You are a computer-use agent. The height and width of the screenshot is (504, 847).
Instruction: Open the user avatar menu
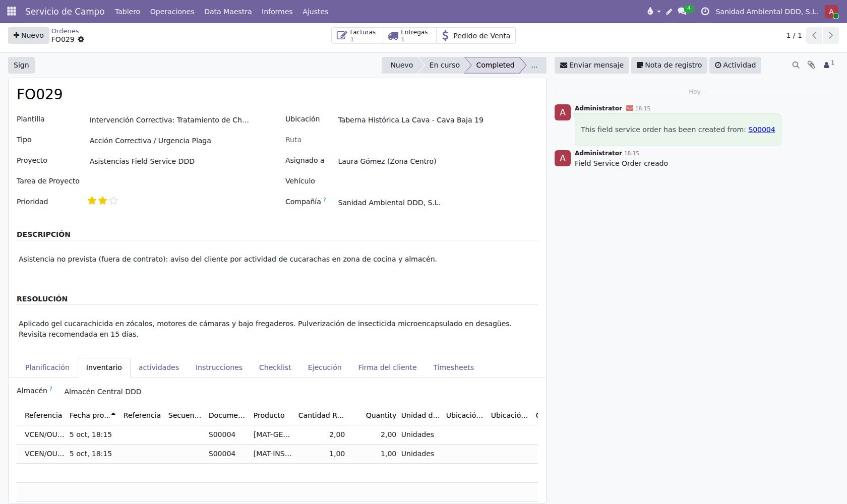click(831, 11)
